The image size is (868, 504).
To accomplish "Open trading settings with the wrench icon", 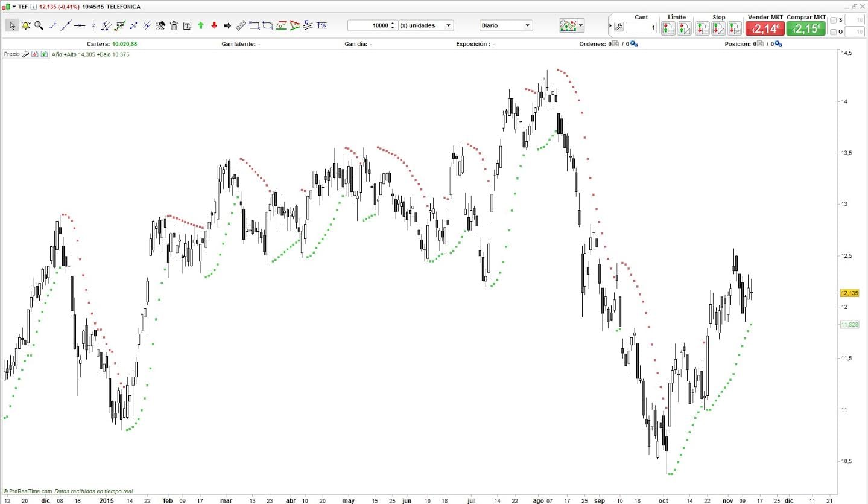I will [619, 27].
